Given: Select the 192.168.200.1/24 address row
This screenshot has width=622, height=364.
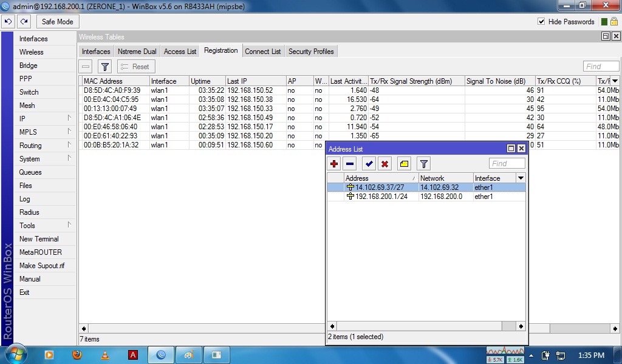Looking at the screenshot, I should click(x=426, y=197).
